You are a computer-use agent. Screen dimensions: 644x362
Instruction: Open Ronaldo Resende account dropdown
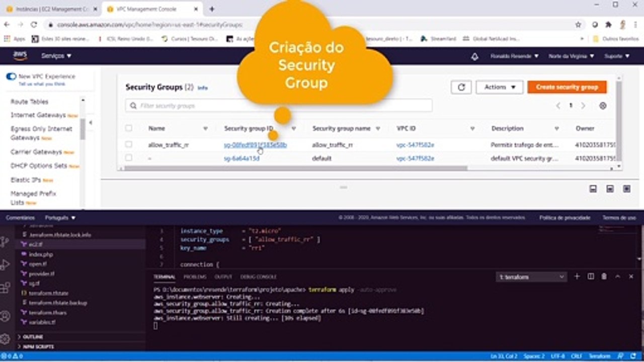point(515,56)
